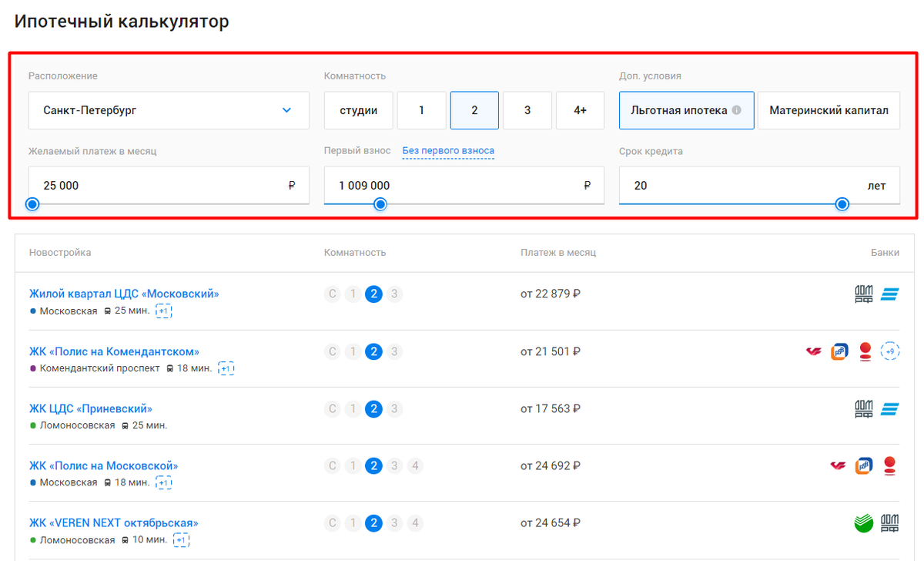Click ДОМ.РФ bank icon in VEREN NEXT row
Image resolution: width=924 pixels, height=561 pixels.
pos(890,523)
